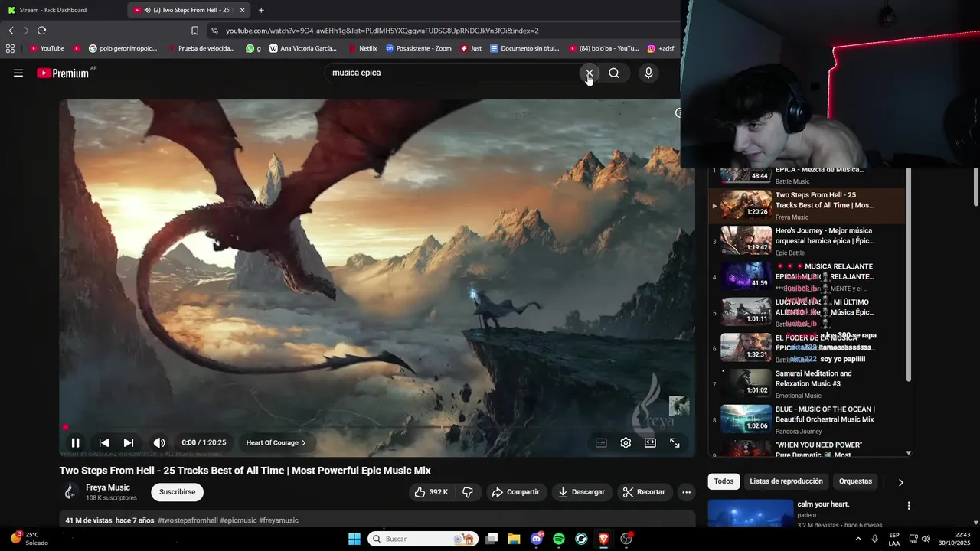Click the 'musica epica' search field
980x551 pixels.
coord(452,73)
